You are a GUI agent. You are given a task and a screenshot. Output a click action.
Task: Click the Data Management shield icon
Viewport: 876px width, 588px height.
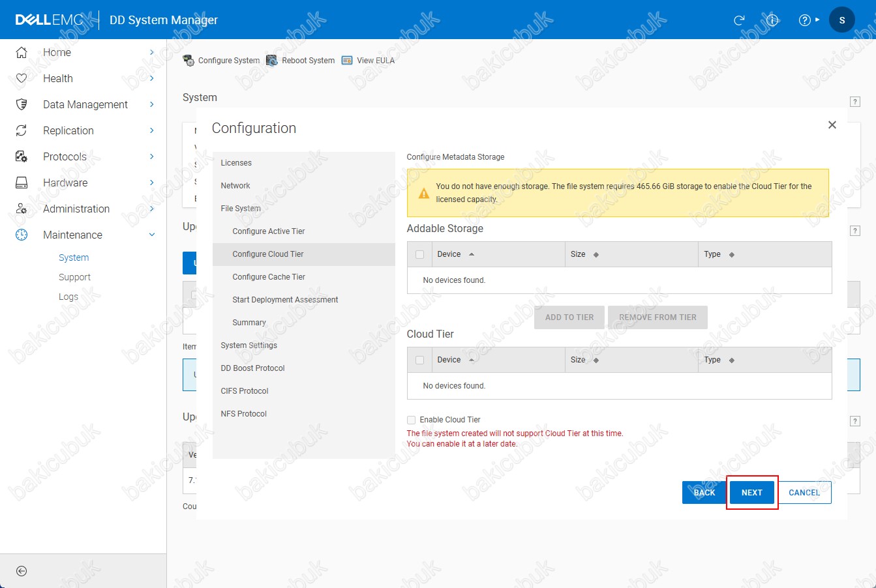coord(22,104)
